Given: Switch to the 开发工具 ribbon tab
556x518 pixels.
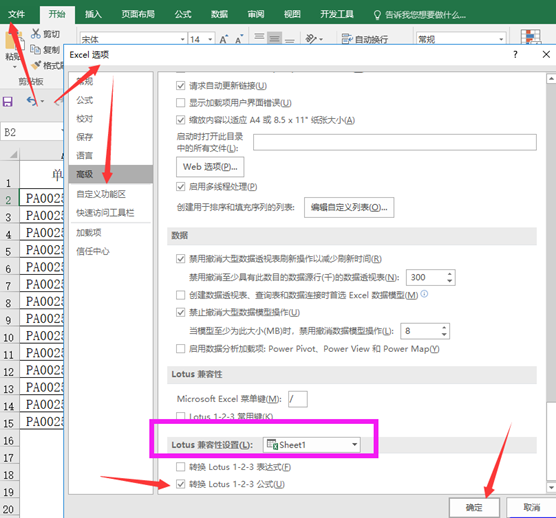Looking at the screenshot, I should coord(337,14).
